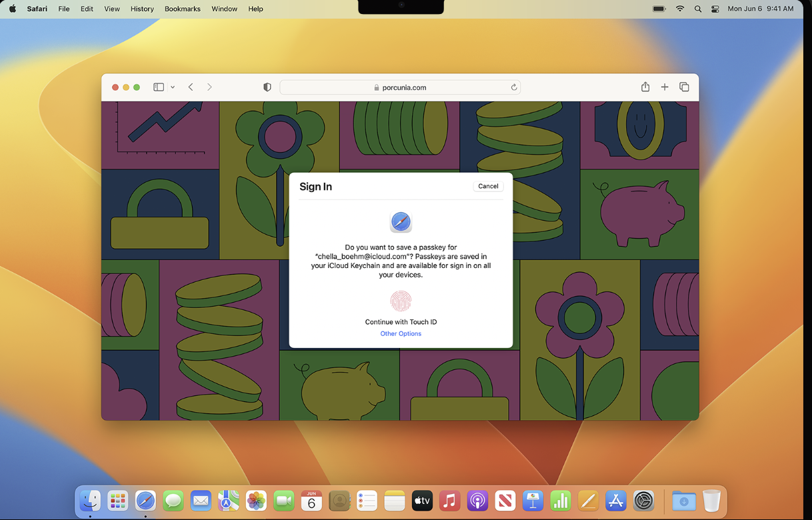Open Spotlight search

click(698, 9)
